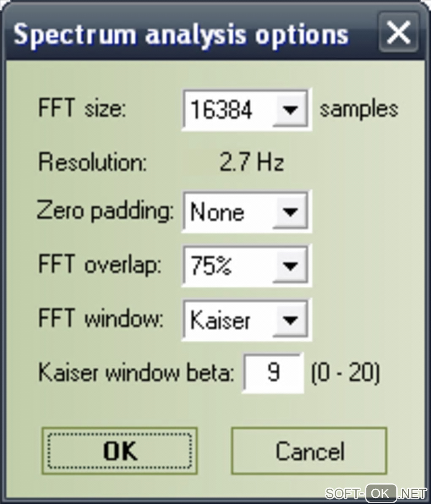The image size is (431, 504).
Task: Click the "Zero padding:" label
Action: (x=105, y=211)
